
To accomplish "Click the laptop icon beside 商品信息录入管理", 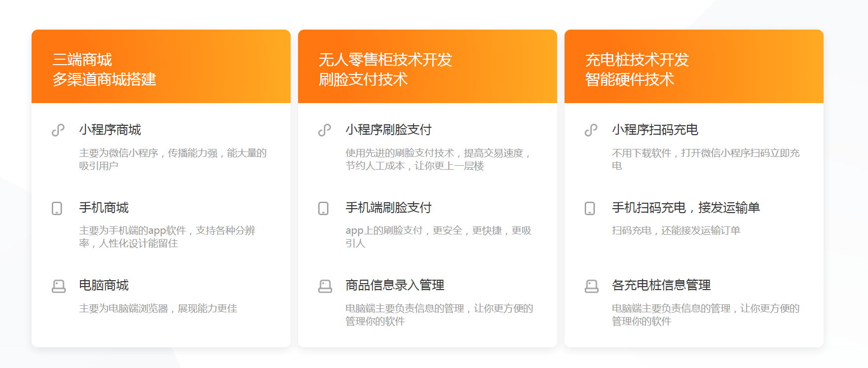I will 325,286.
